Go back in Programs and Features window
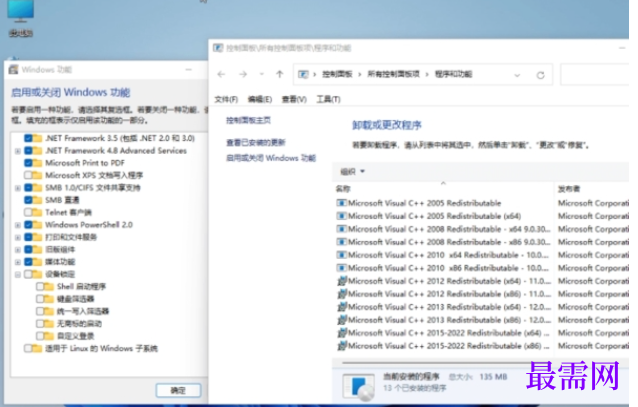Screen dimensions: 638x407 click(221, 74)
